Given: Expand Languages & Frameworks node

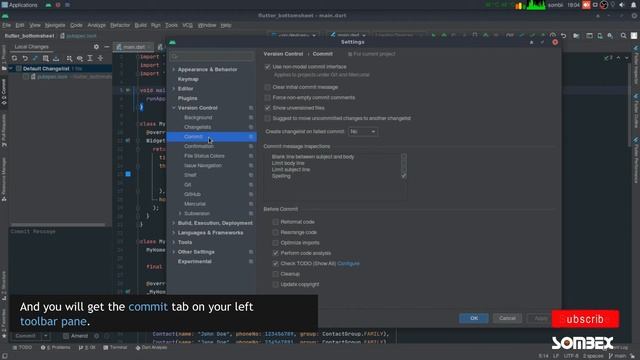Looking at the screenshot, I should (174, 233).
